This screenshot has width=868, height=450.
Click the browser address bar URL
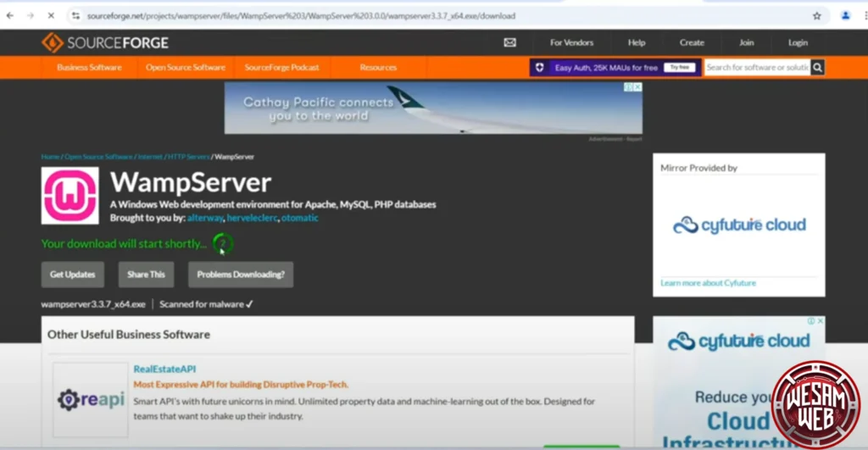(x=301, y=15)
